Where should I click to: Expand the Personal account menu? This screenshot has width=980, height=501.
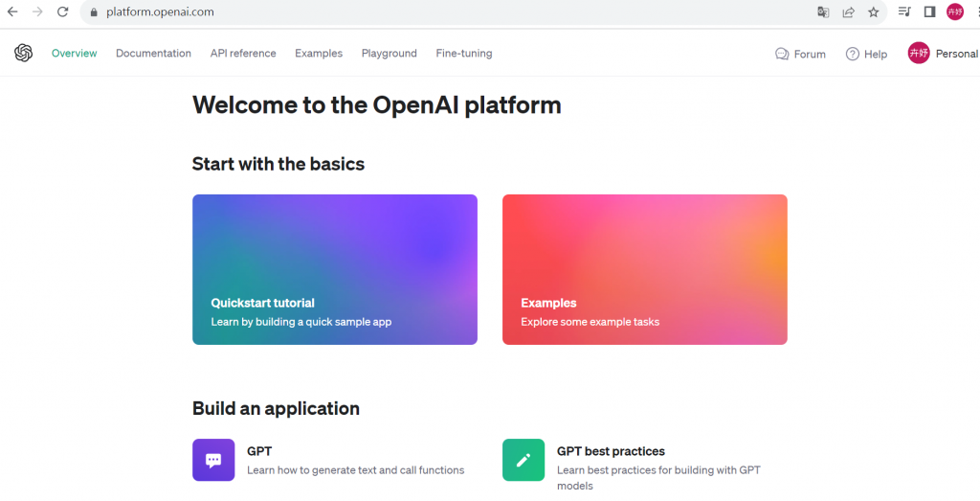pos(944,53)
